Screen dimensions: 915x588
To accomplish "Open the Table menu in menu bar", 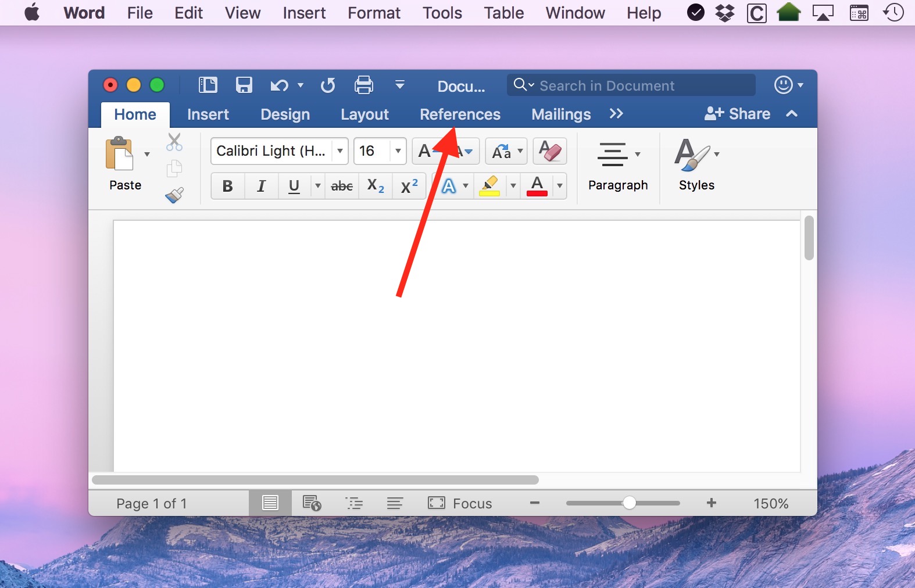I will [x=503, y=13].
